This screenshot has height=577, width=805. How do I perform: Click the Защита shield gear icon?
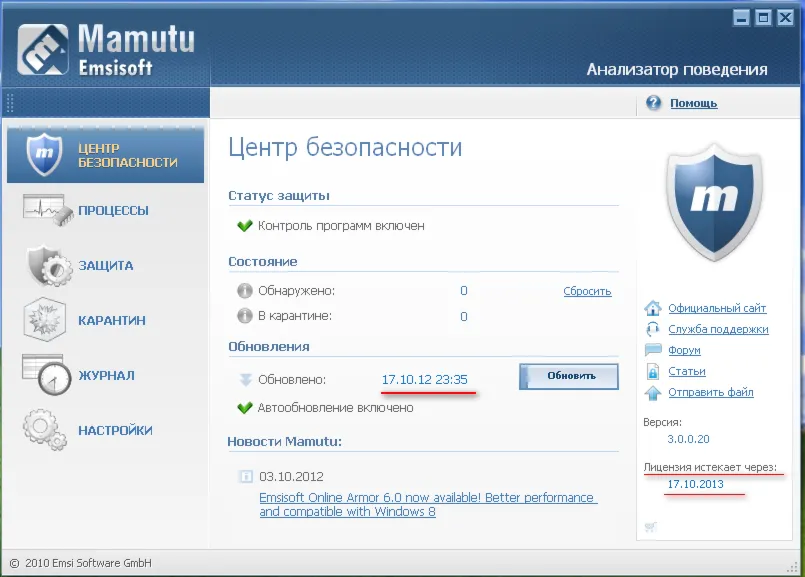pos(49,265)
